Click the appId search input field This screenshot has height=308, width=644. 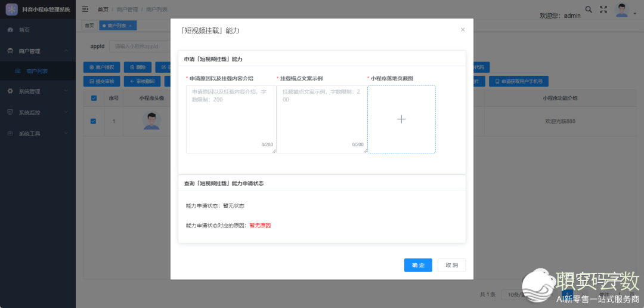(140, 46)
